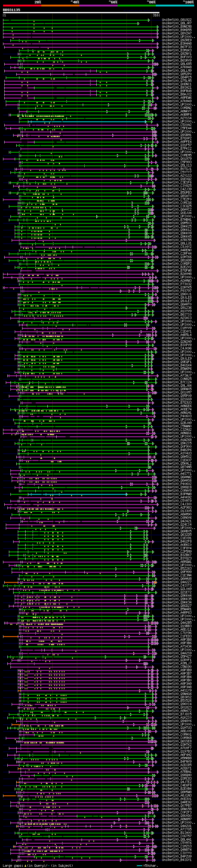The height and width of the screenshot is (868, 197).
Task: Open hit UniRef100_C5NWN0
Action: [177, 426]
